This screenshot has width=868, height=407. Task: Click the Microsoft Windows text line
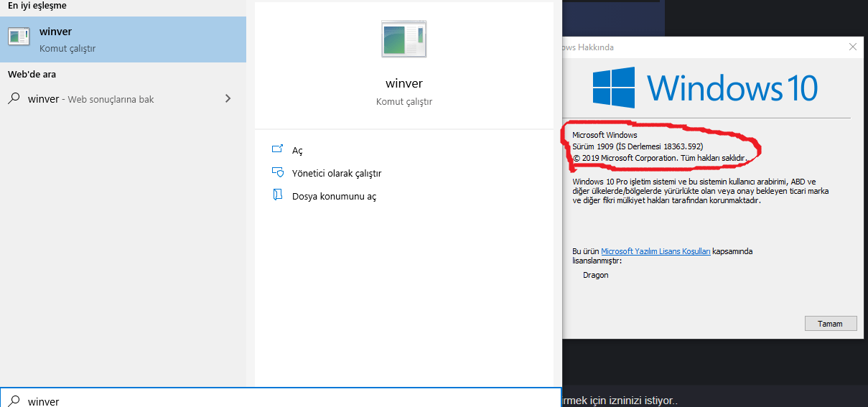pos(605,135)
